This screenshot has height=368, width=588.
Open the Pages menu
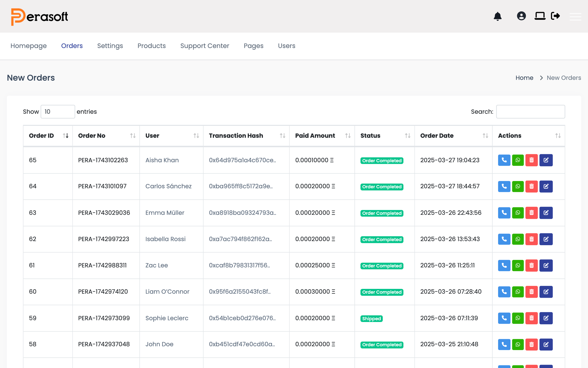click(253, 46)
